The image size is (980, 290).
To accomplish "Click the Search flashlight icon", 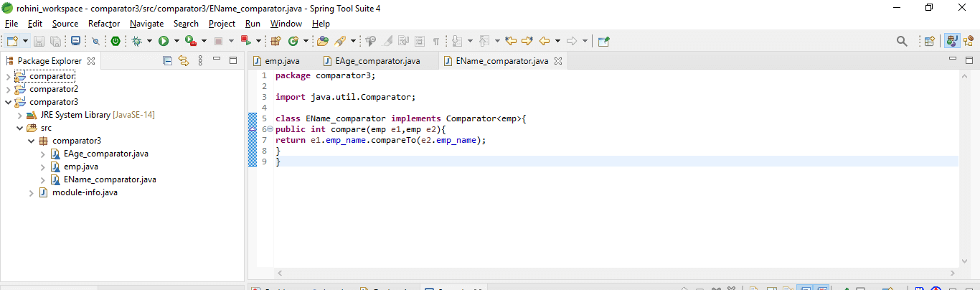I will 341,41.
